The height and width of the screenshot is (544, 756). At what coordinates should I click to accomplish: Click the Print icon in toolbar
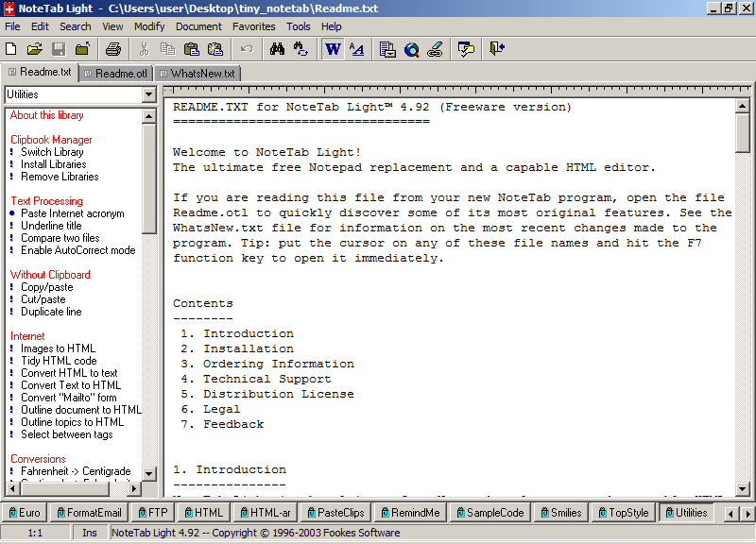click(x=113, y=49)
